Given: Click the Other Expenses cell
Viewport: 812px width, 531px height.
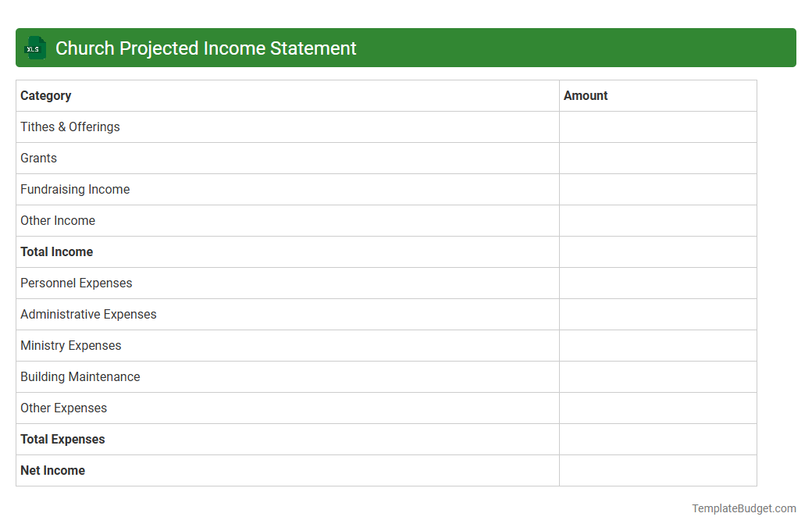Looking at the screenshot, I should tap(63, 408).
